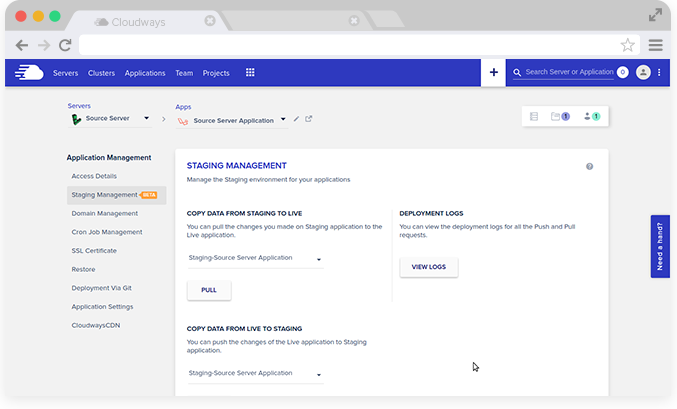Click the team members icon with badge

tap(590, 116)
